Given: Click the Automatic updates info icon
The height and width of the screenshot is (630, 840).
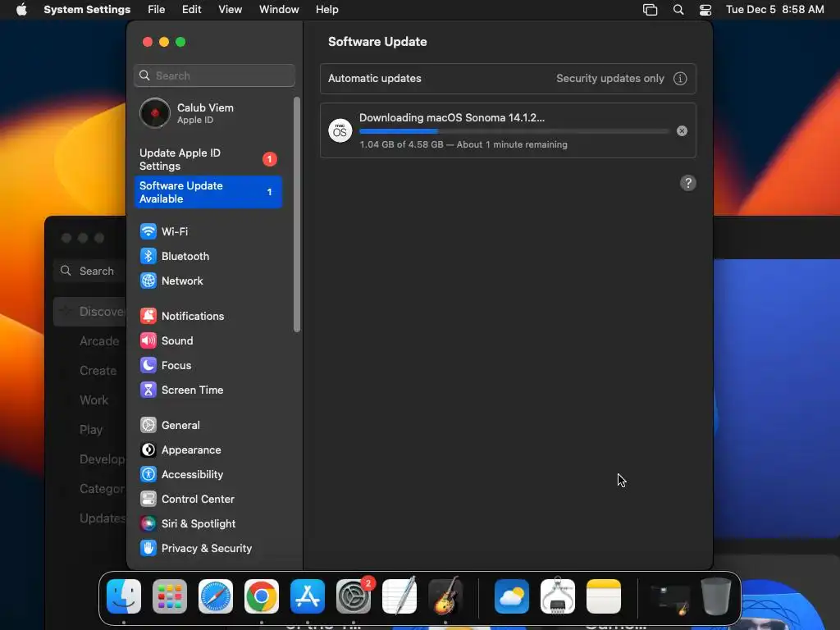Looking at the screenshot, I should (680, 78).
